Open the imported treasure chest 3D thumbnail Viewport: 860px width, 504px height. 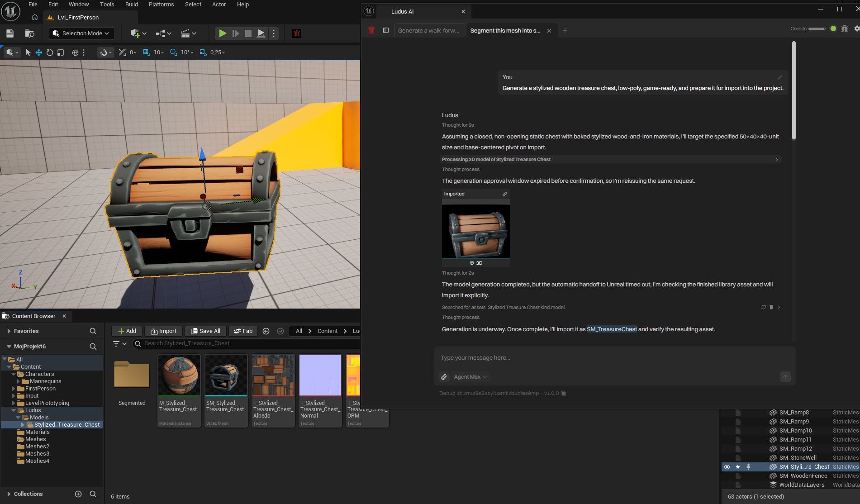coord(475,231)
